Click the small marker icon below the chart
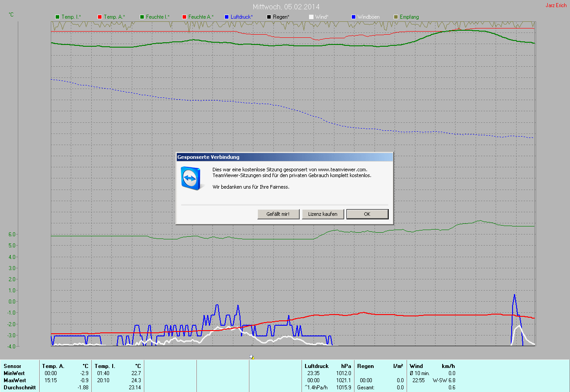Viewport: 570px width, 392px height. tap(252, 357)
